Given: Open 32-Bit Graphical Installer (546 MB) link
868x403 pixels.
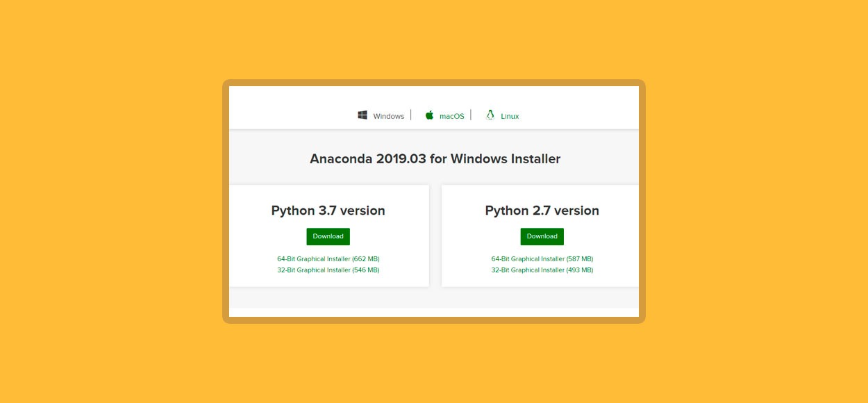Looking at the screenshot, I should [x=328, y=270].
